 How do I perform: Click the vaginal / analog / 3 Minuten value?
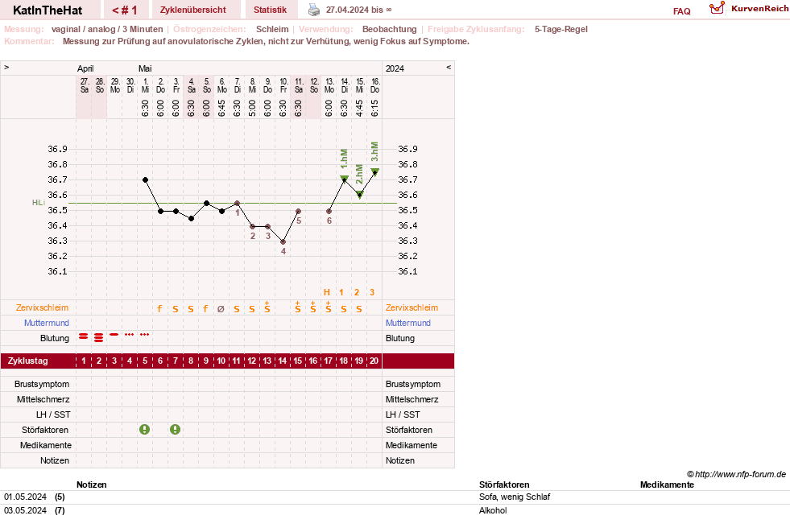[107, 29]
